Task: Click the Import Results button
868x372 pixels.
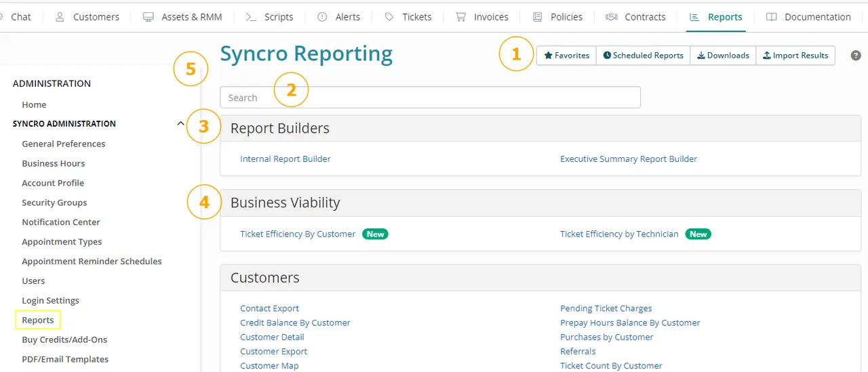Action: coord(795,56)
